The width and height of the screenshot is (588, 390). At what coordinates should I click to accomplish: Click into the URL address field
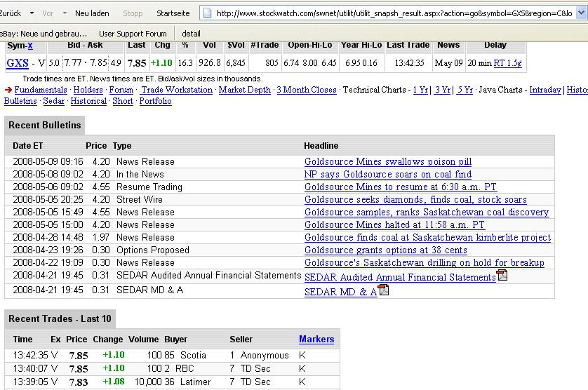394,13
